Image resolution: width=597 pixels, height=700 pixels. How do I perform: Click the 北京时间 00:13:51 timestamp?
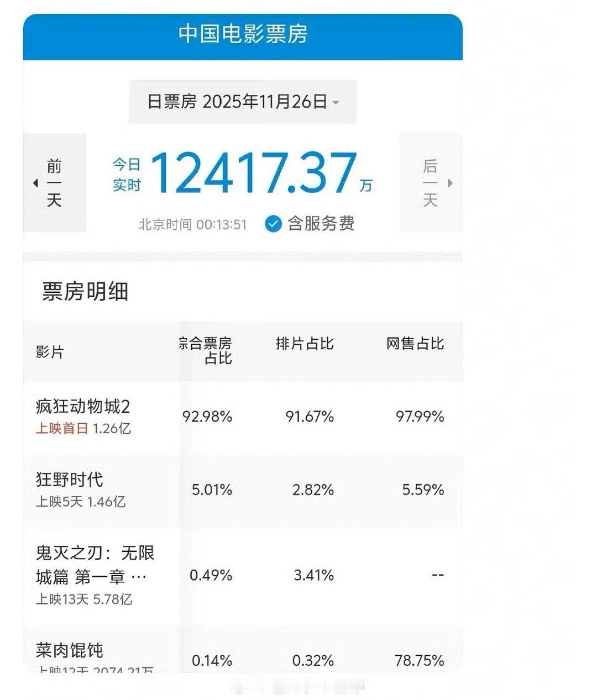coord(193,224)
